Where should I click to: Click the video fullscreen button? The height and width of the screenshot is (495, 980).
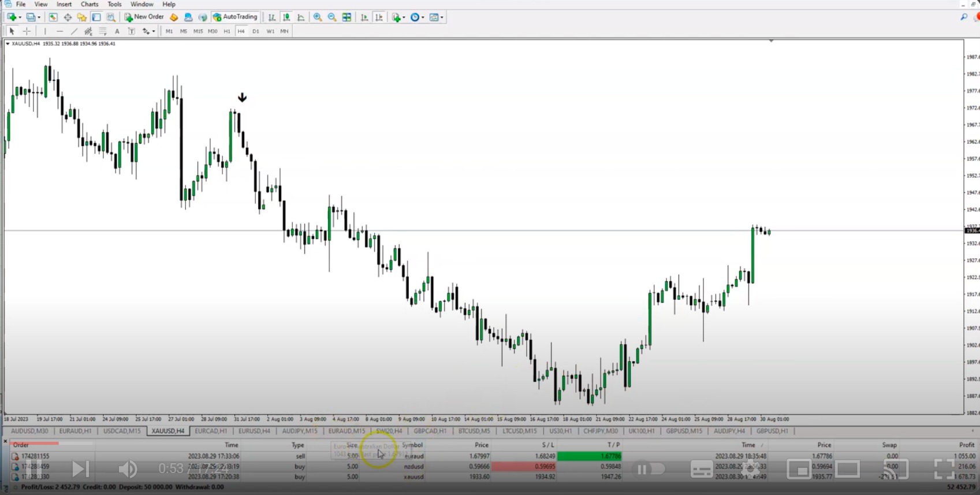point(944,469)
